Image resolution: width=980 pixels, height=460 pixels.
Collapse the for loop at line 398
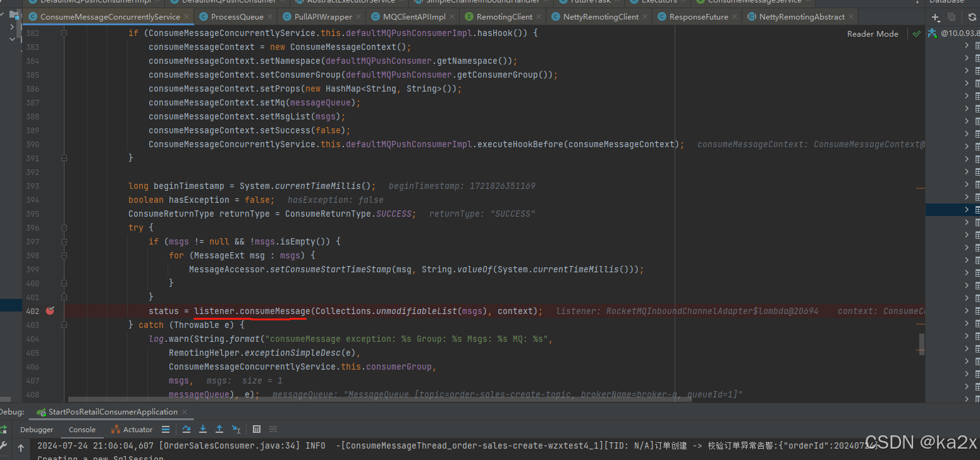click(x=64, y=255)
